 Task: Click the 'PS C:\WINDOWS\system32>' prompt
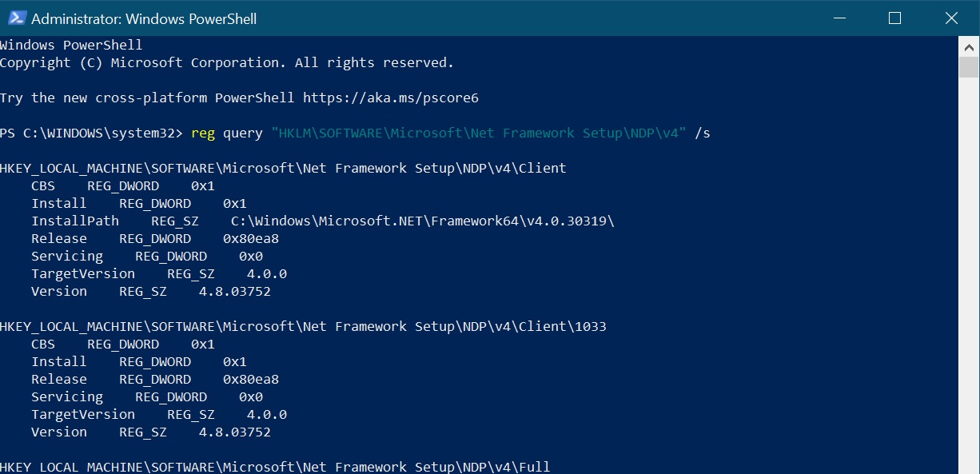click(91, 133)
